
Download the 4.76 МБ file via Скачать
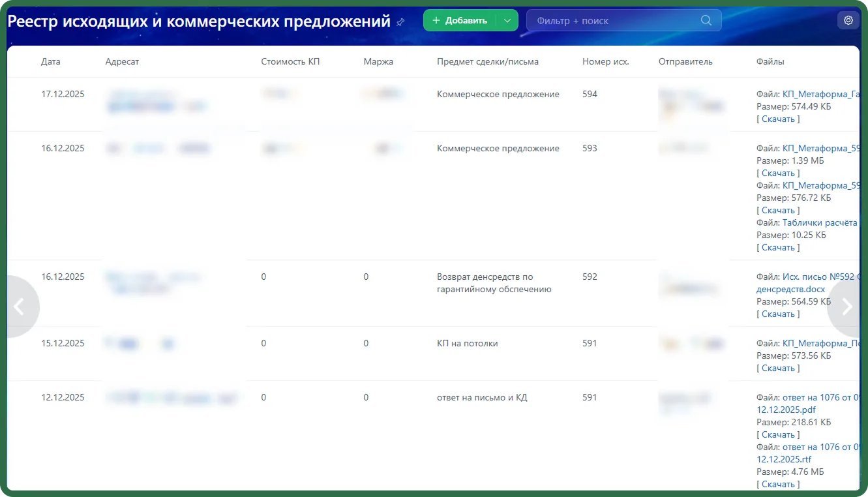[x=779, y=485]
